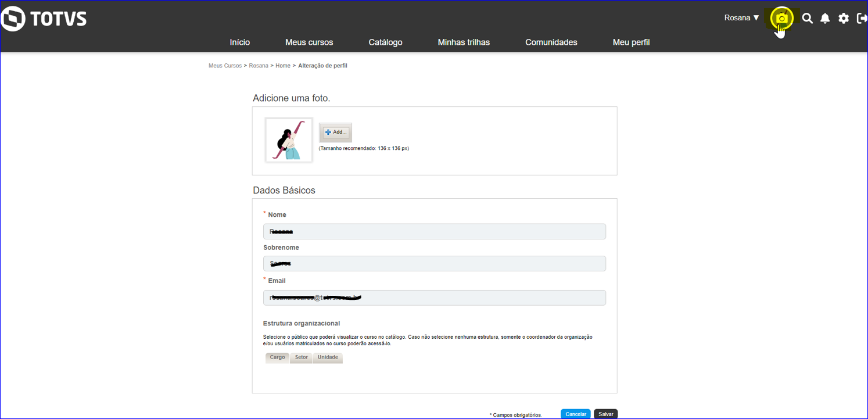Click Home breadcrumb link
The height and width of the screenshot is (419, 868).
click(283, 66)
